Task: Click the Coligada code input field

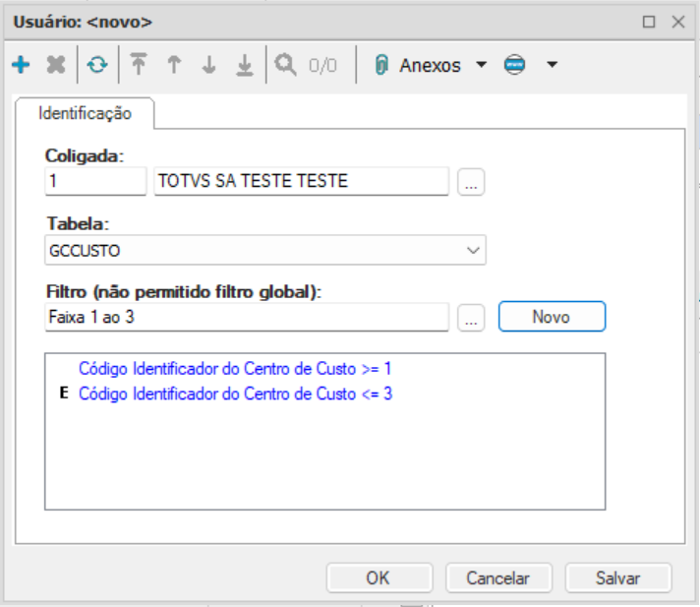Action: [95, 181]
